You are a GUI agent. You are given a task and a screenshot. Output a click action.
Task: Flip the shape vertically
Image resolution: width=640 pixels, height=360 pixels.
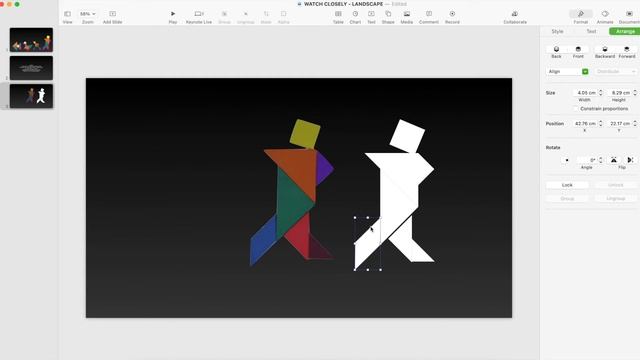pyautogui.click(x=613, y=160)
